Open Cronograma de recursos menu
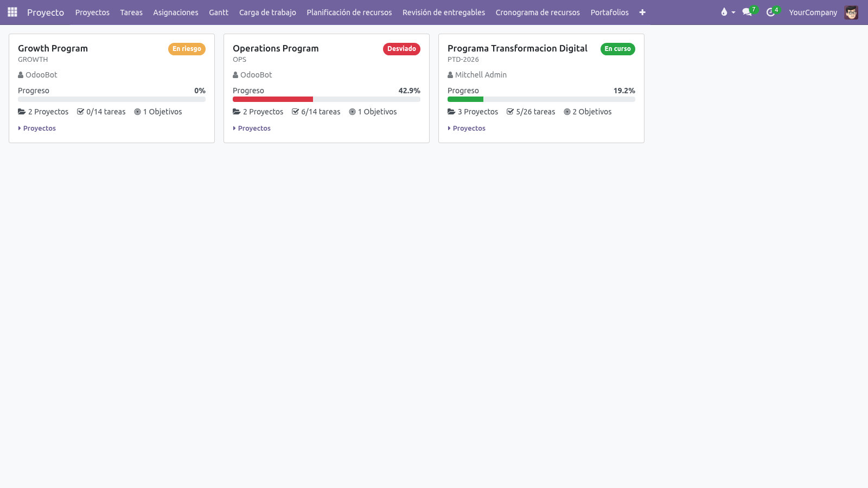This screenshot has width=868, height=488. 538,12
